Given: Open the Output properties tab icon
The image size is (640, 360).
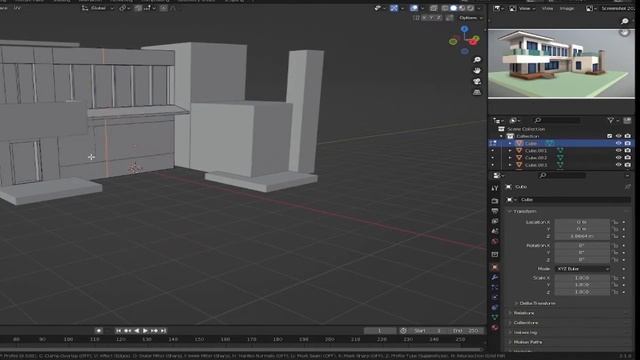Looking at the screenshot, I should (x=495, y=211).
